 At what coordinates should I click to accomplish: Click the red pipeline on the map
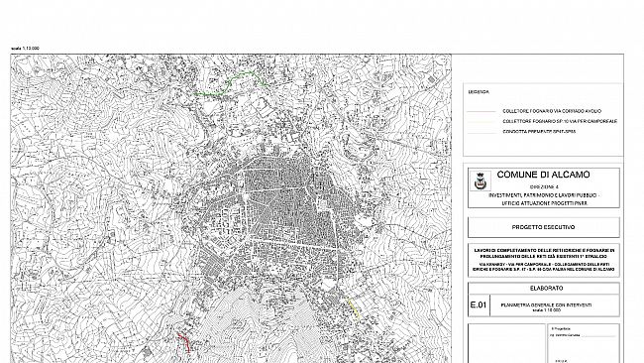pyautogui.click(x=183, y=343)
